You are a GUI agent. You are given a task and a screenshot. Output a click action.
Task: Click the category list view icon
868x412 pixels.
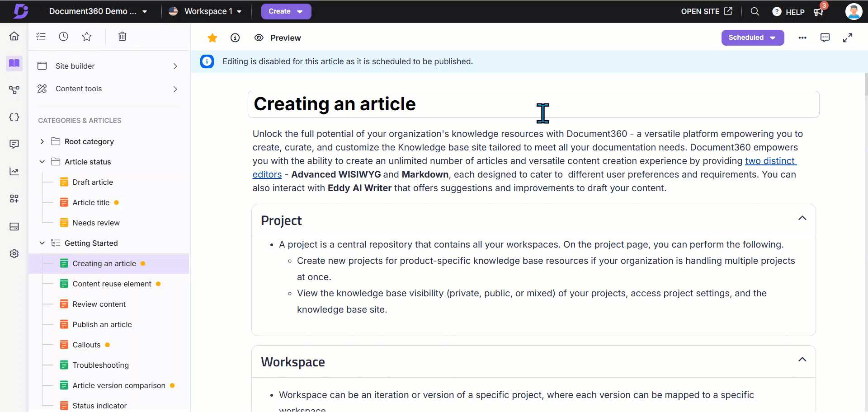point(41,37)
